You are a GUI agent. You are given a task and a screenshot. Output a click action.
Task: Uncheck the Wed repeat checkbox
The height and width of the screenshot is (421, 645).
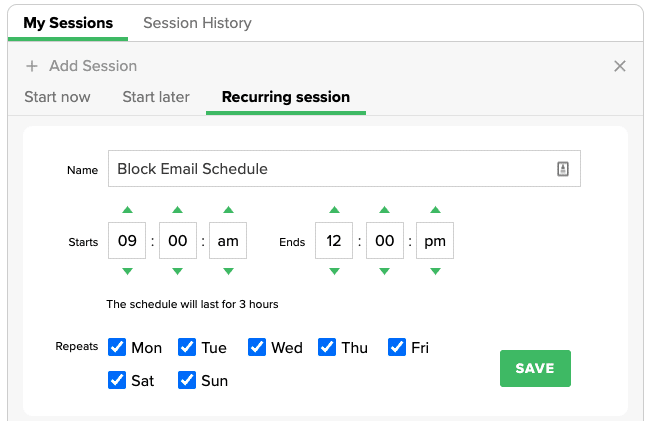click(257, 347)
